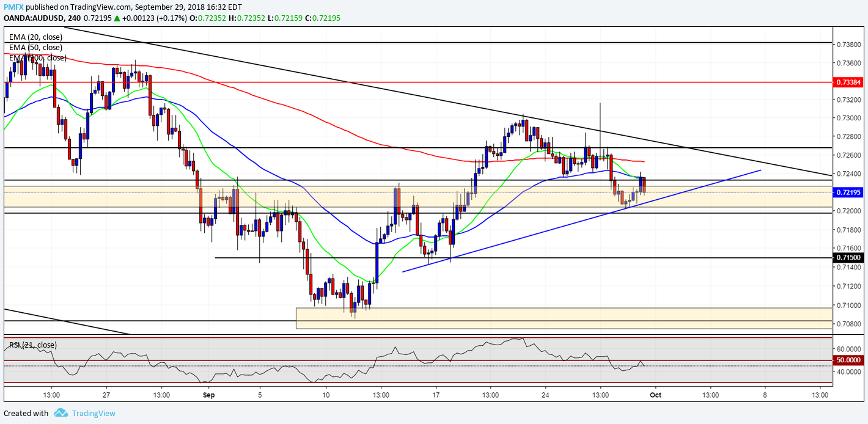Click the O:0.72352 open value

point(208,18)
